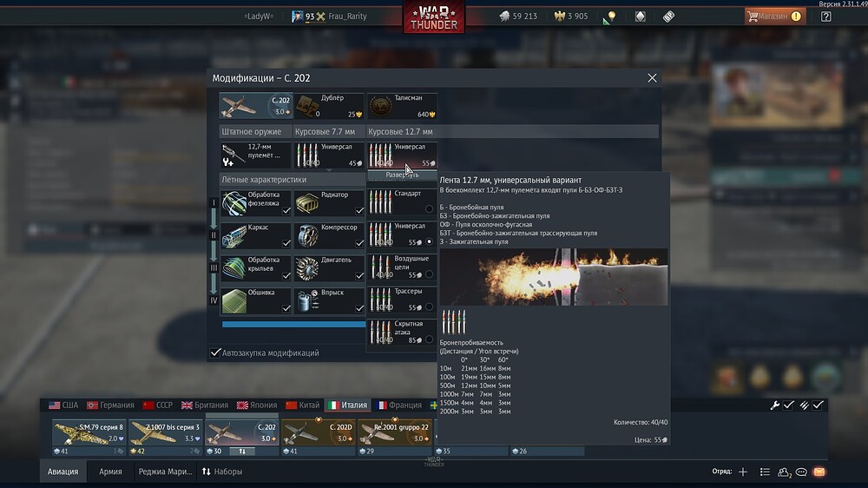Open the Реджиа Мари... fleet tab
This screenshot has width=868, height=488.
pos(165,472)
